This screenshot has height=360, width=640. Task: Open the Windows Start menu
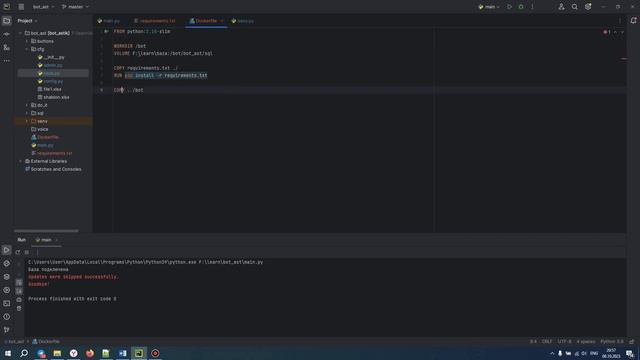pos(8,353)
